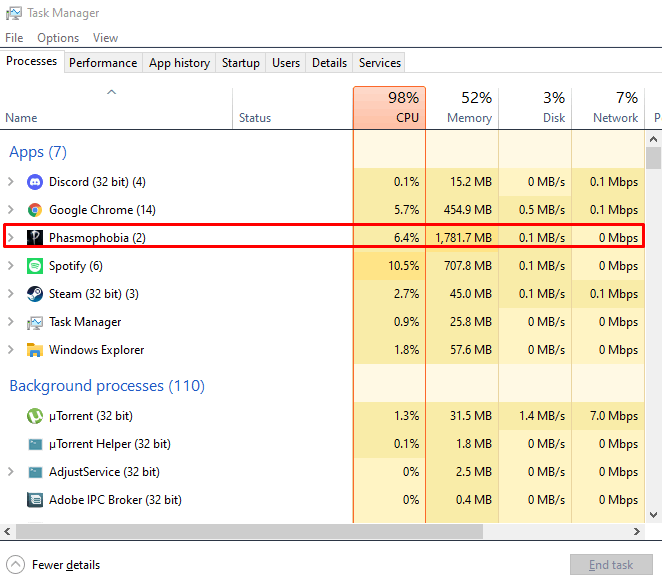Expand the Steam process group
The height and width of the screenshot is (588, 662).
(x=11, y=294)
